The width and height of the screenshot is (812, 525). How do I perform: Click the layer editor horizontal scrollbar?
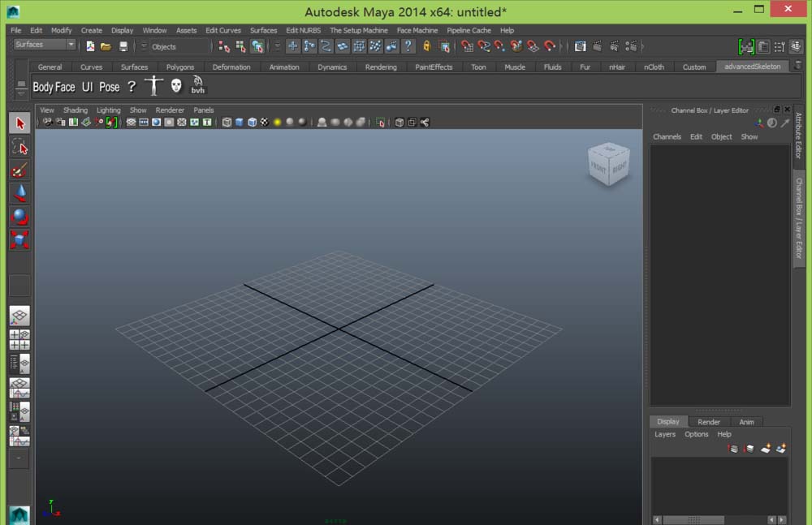tap(694, 519)
